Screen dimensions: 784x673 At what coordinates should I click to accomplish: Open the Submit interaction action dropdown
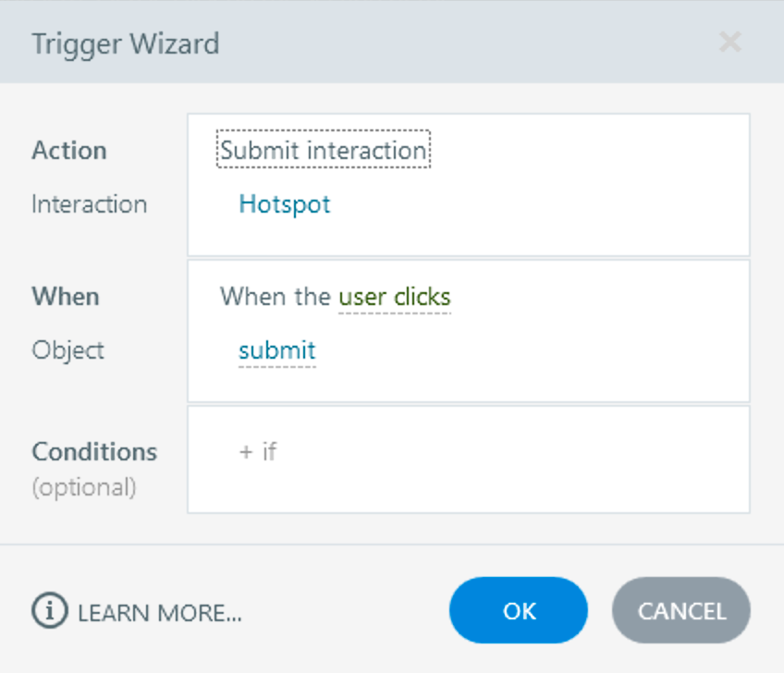tap(323, 151)
